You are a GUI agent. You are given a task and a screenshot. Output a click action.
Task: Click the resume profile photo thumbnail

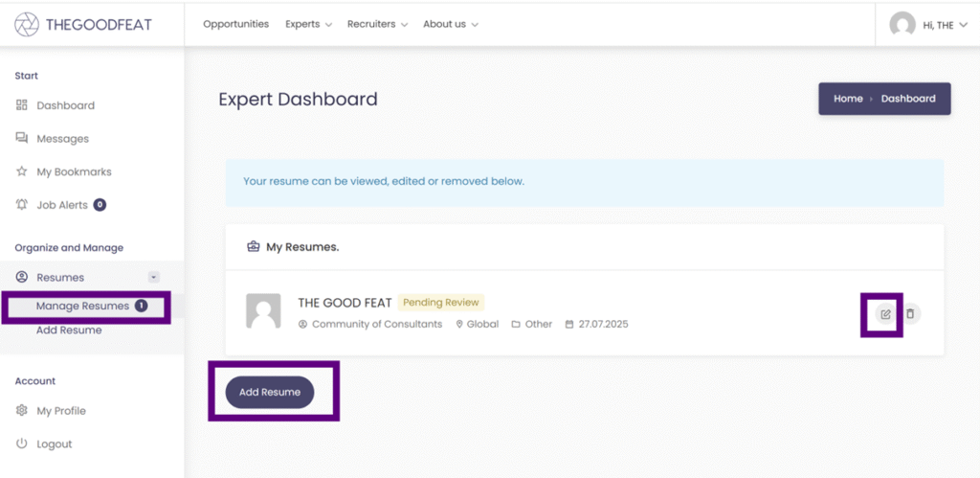(263, 311)
